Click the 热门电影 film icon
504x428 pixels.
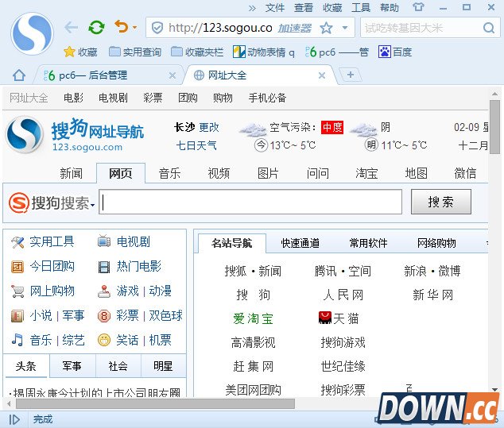(104, 267)
